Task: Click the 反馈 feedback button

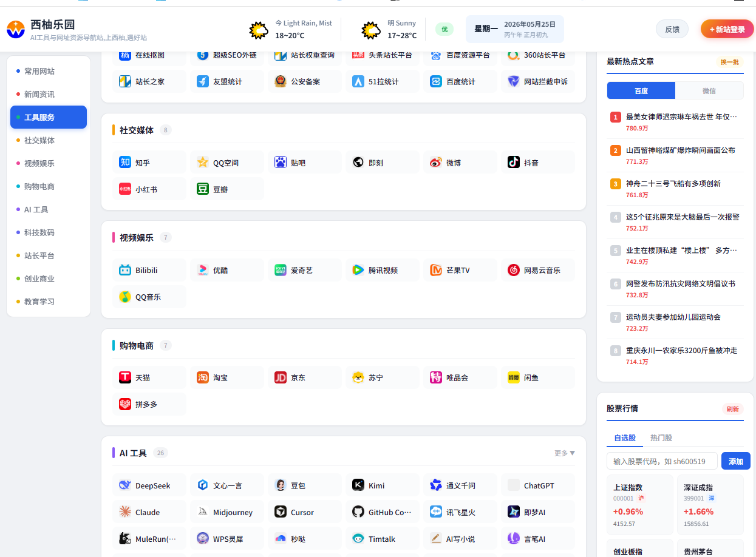Action: [x=672, y=29]
